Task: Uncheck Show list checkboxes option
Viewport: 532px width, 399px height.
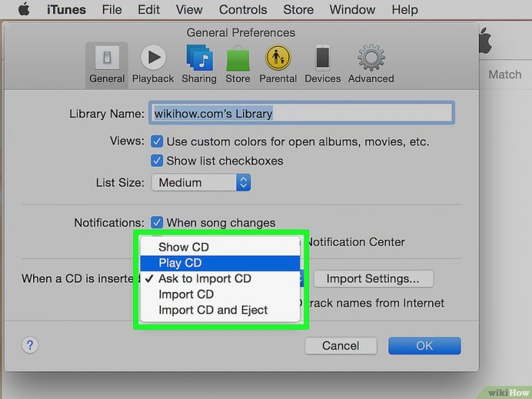Action: click(157, 160)
